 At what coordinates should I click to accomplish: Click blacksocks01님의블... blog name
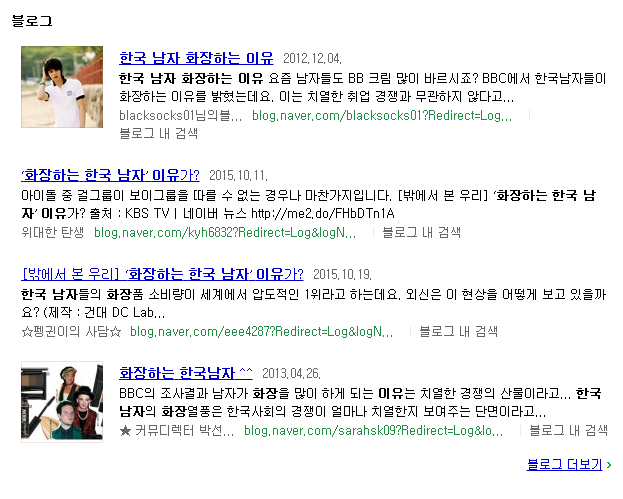pos(180,116)
